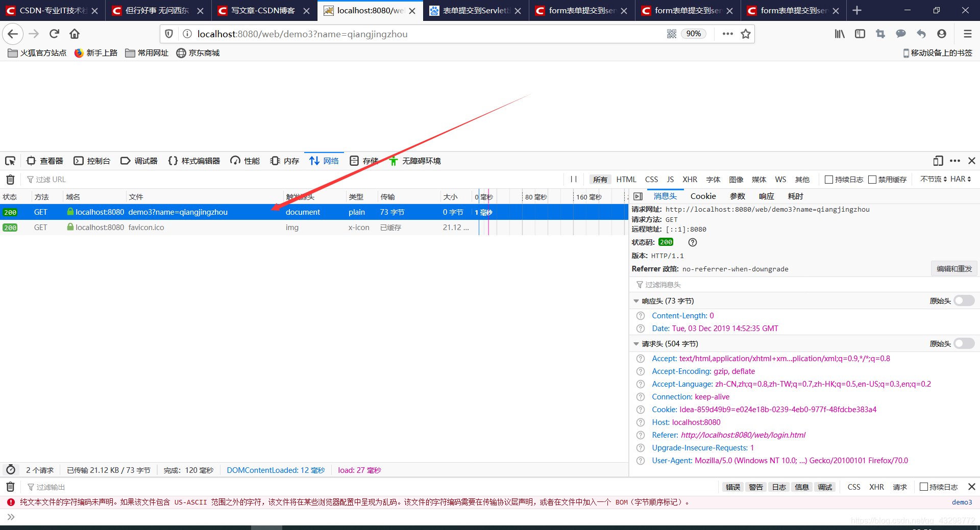This screenshot has height=530, width=980.
Task: Open the Firefox account avatar
Action: point(942,34)
